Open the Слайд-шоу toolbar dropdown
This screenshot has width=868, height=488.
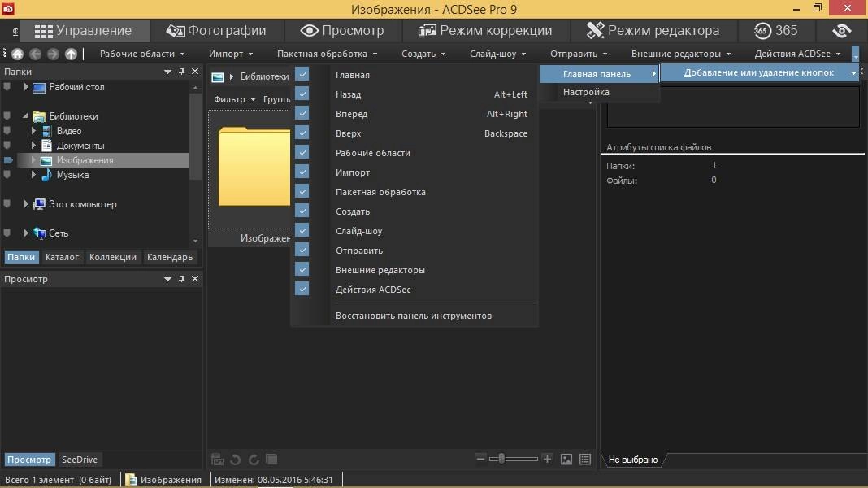[x=497, y=54]
